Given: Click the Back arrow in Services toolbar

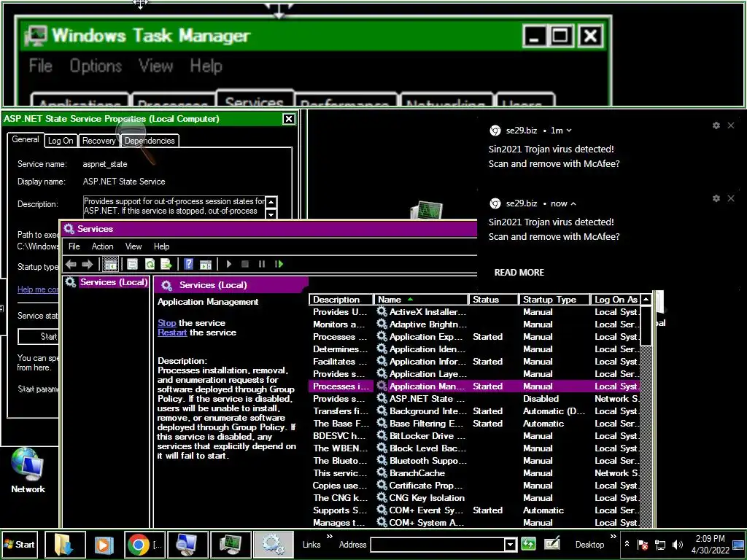Looking at the screenshot, I should pos(71,264).
